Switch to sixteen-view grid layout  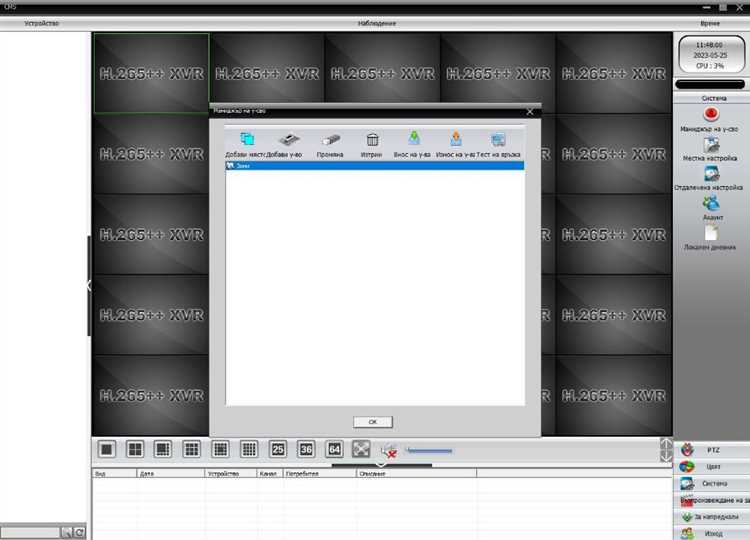click(220, 449)
